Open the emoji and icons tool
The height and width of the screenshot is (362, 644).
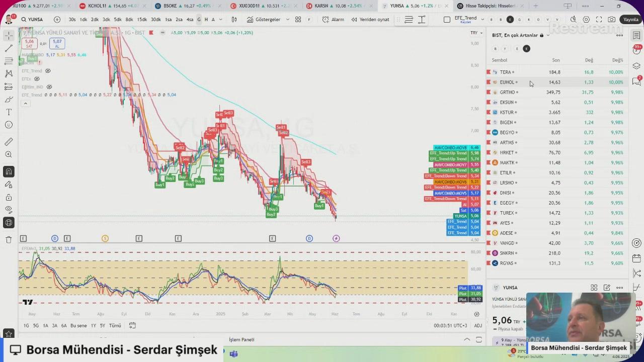click(x=9, y=125)
